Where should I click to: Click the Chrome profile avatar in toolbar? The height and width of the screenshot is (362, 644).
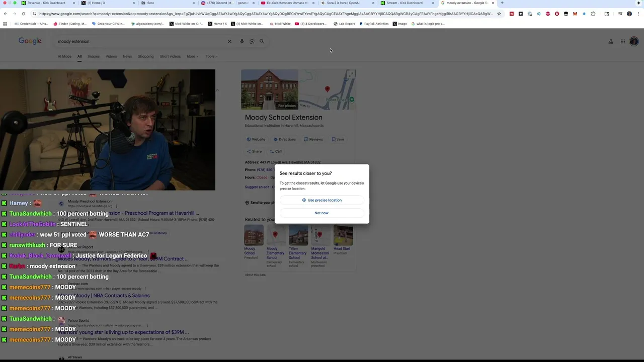point(629,14)
